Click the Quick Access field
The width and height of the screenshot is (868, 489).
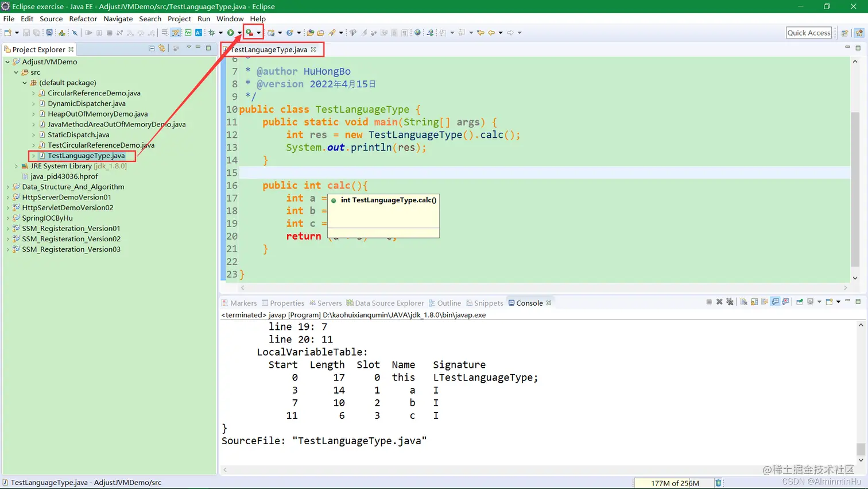click(809, 33)
